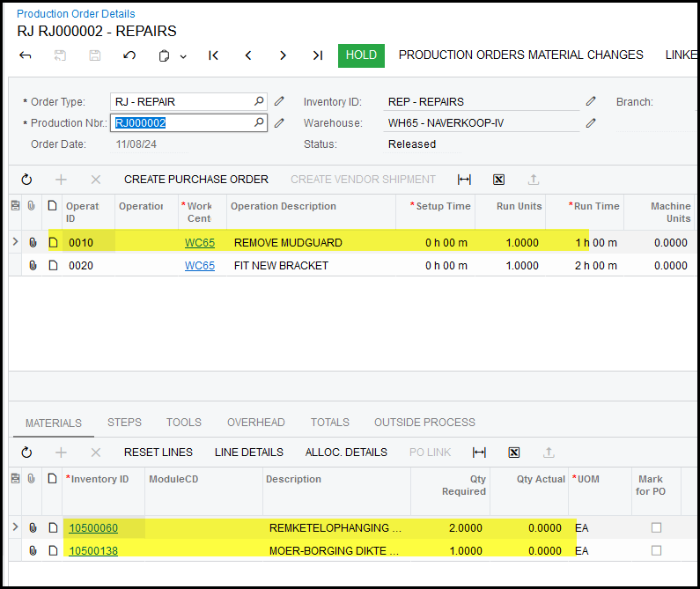Screen dimensions: 700x589
Task: Select the FIT NEW BRACKET operation row
Action: (281, 266)
